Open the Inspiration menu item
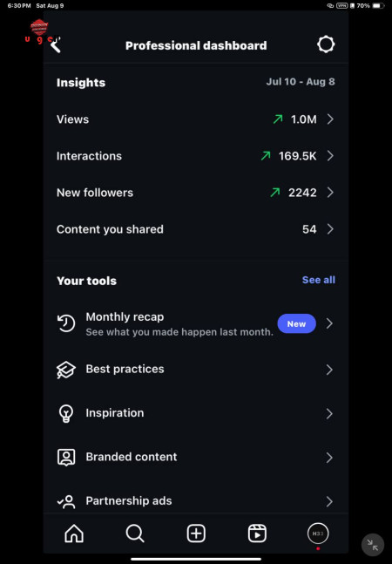The width and height of the screenshot is (392, 564). [196, 413]
